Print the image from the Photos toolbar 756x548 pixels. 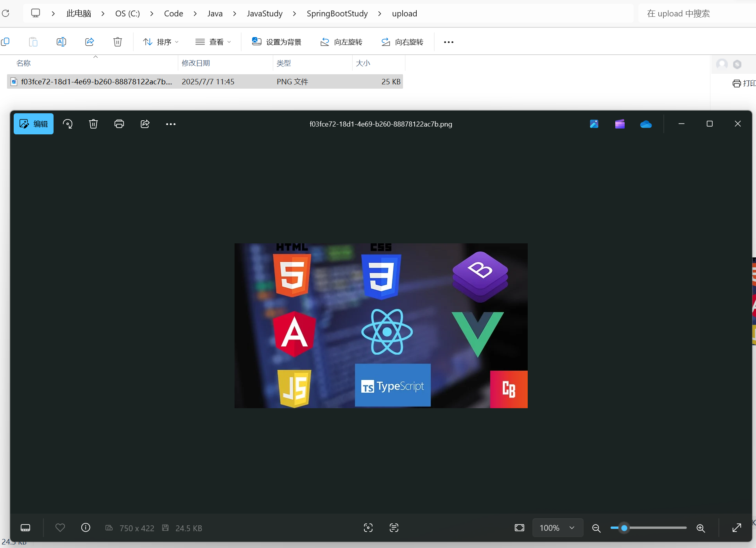(119, 124)
